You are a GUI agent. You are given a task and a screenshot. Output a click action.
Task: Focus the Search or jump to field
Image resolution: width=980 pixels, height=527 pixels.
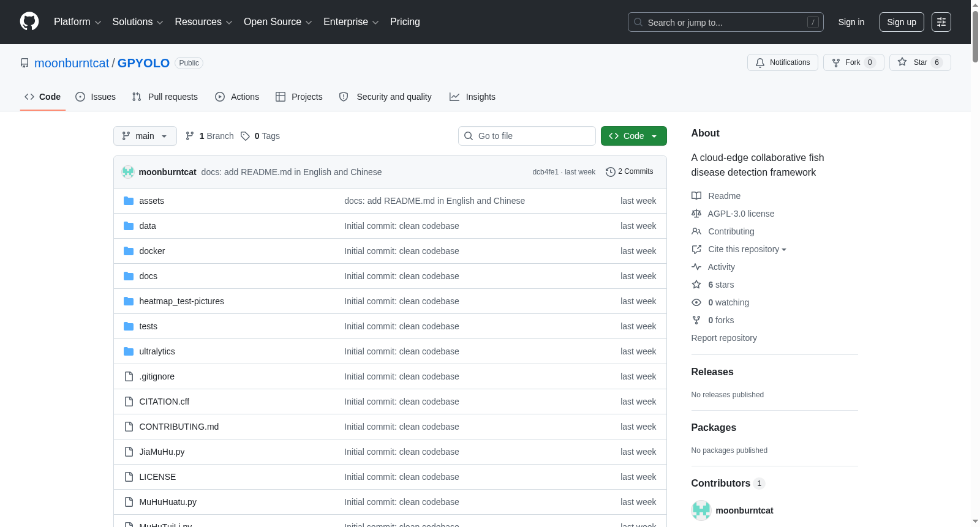pos(726,22)
